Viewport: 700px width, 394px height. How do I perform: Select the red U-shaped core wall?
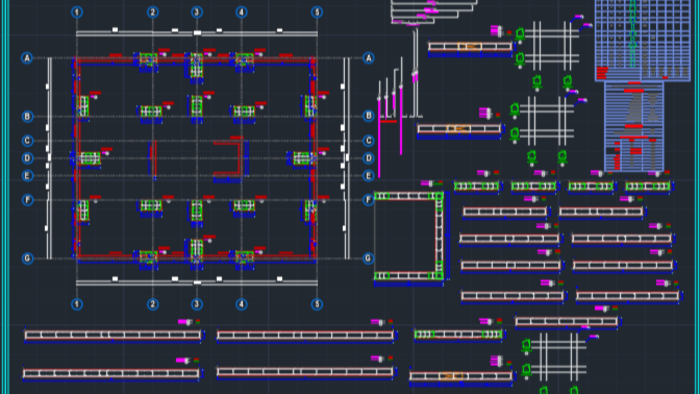point(228,158)
